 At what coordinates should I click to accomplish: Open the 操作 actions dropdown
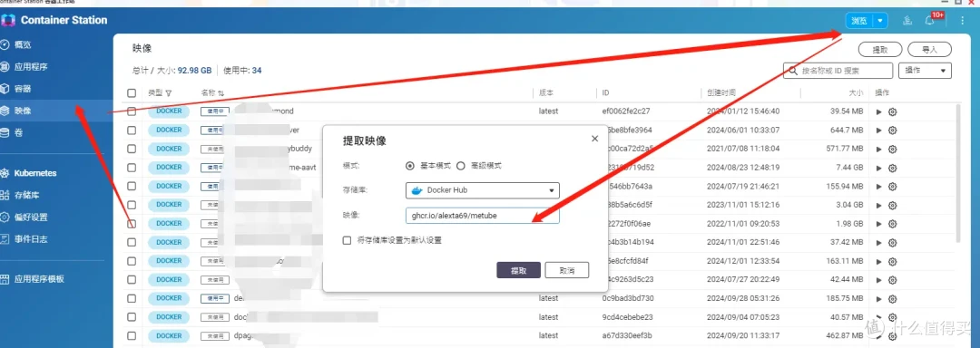click(x=925, y=71)
